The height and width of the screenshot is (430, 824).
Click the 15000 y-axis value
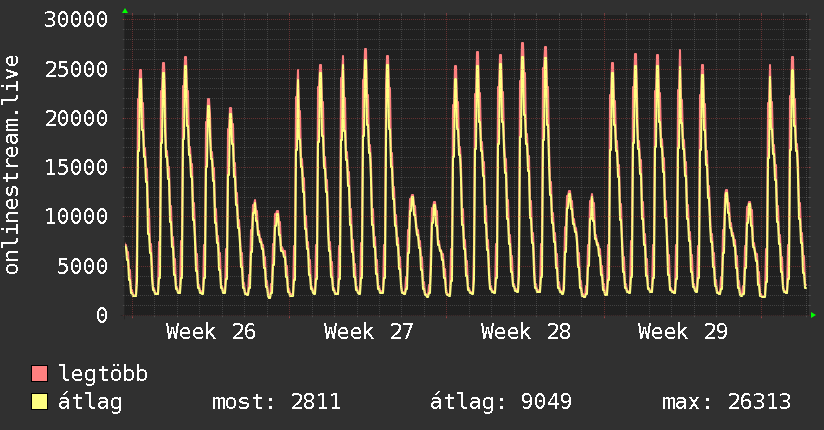pos(76,167)
